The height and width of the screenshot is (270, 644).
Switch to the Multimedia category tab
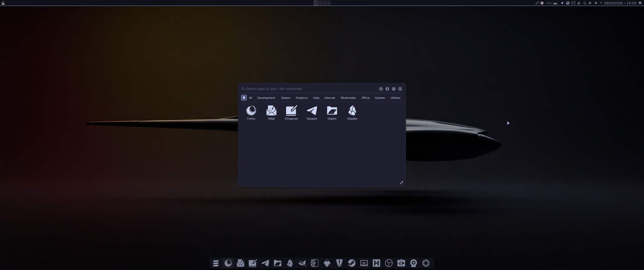click(x=348, y=98)
